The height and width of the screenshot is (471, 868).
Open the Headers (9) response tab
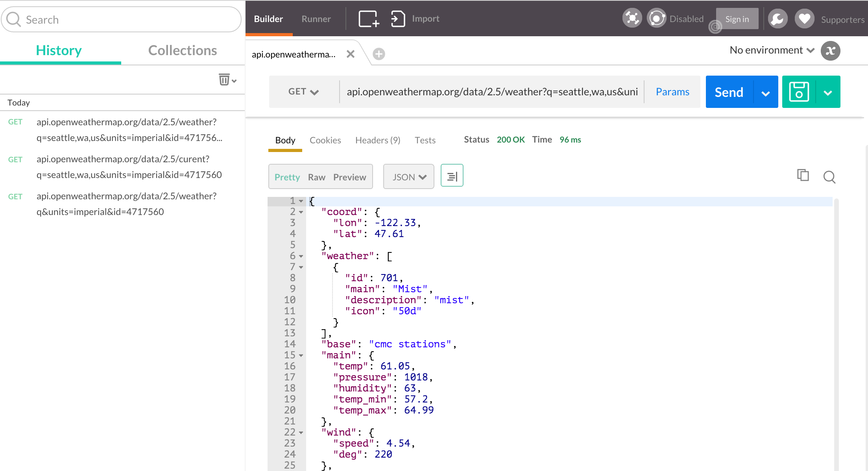[377, 140]
